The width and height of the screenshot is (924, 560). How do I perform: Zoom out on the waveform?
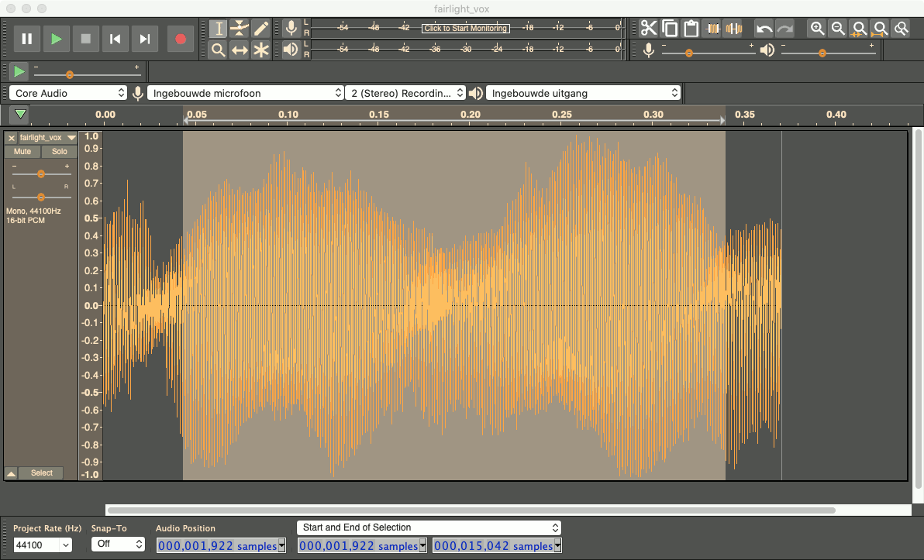pos(838,28)
